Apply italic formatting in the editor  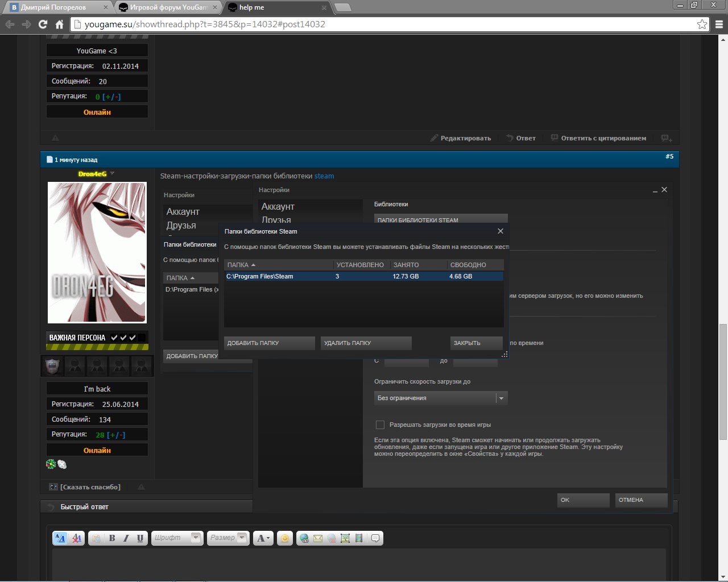click(126, 538)
